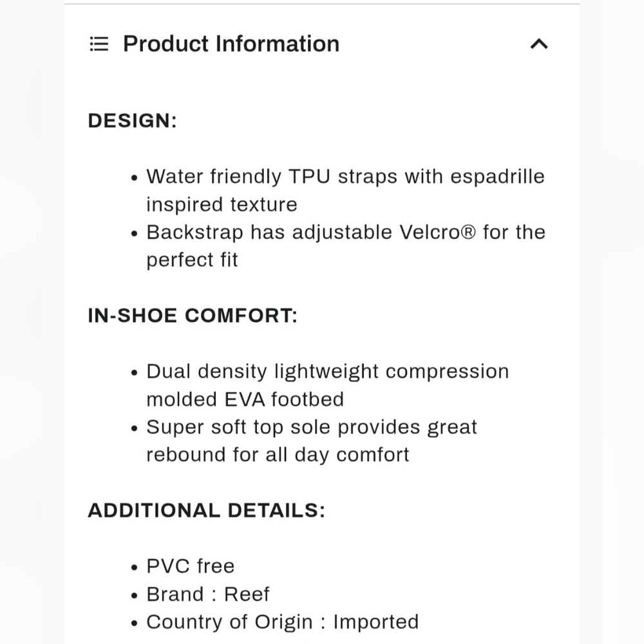Click Country of Origin : Imported item

(283, 622)
